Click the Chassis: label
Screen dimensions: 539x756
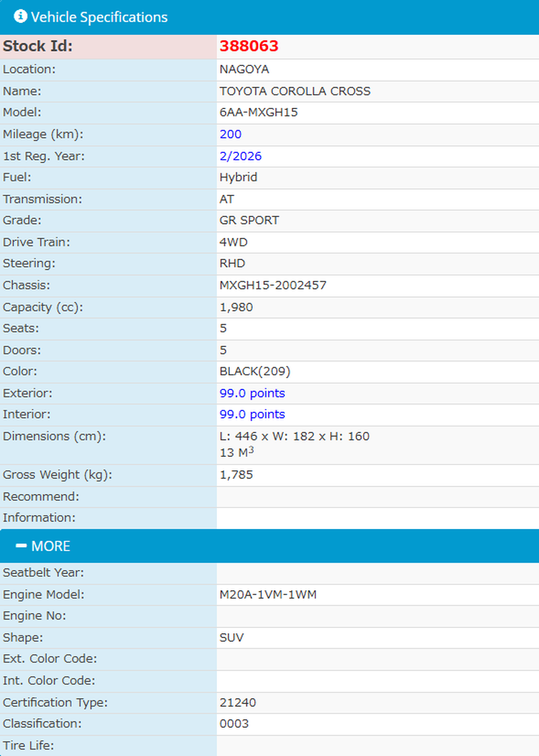(x=26, y=285)
